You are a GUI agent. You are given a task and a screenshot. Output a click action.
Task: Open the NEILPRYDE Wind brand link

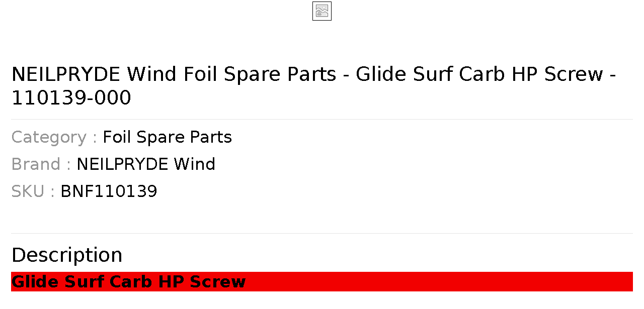point(146,164)
